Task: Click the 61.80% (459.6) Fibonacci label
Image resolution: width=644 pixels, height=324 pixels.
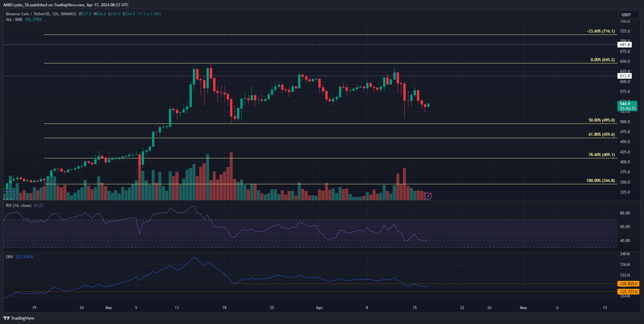Action: (x=602, y=134)
